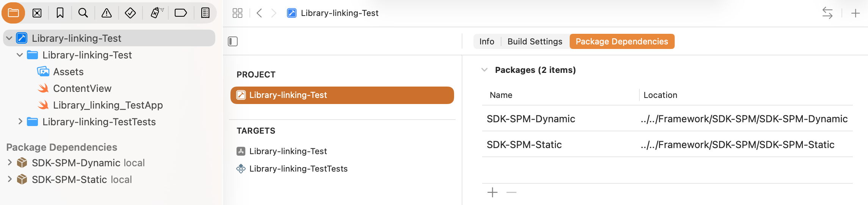Image resolution: width=868 pixels, height=205 pixels.
Task: Open the Source Control navigator icon
Action: tap(37, 13)
